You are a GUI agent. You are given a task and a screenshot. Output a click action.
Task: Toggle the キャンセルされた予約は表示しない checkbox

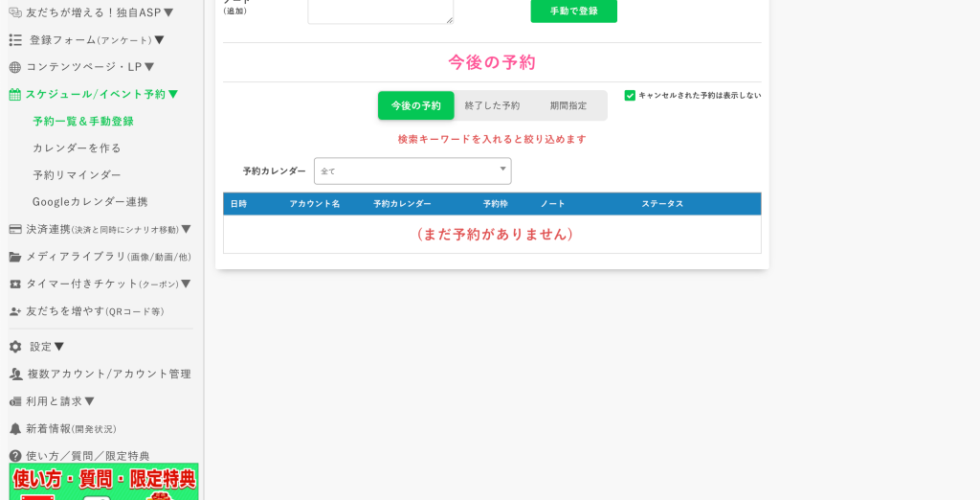pyautogui.click(x=630, y=96)
